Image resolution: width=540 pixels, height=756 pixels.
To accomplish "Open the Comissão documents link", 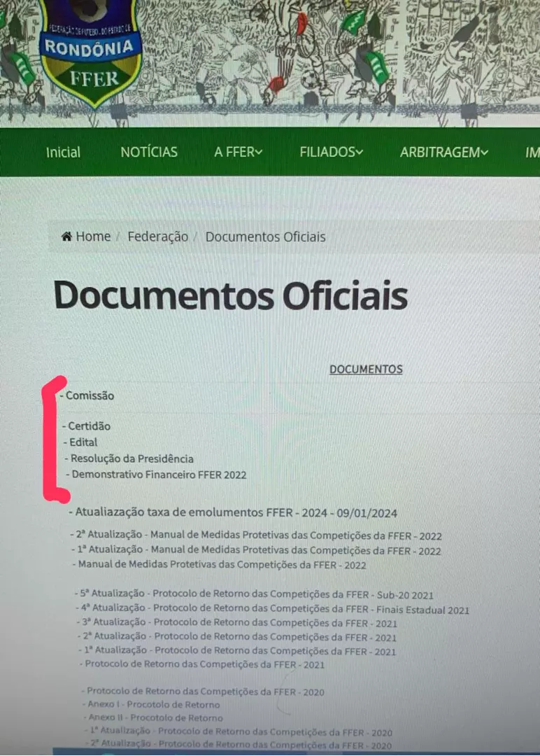I will (x=90, y=395).
